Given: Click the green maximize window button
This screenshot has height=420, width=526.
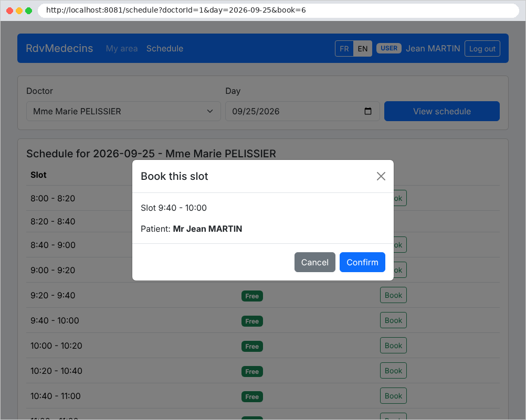Looking at the screenshot, I should tap(29, 10).
